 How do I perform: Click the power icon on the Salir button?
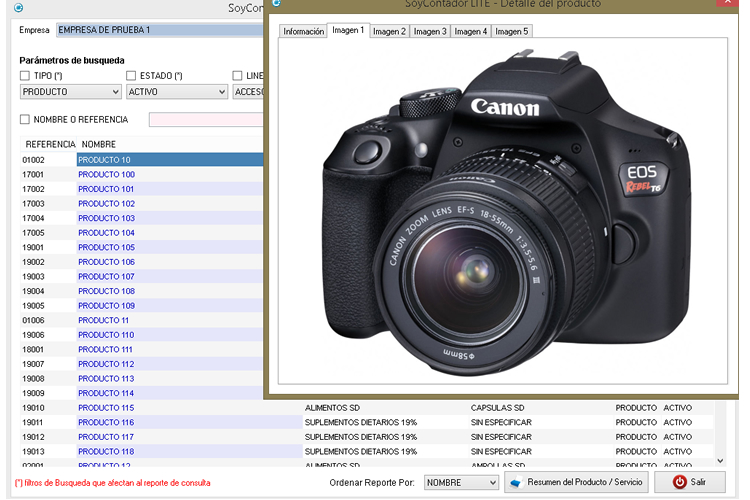pyautogui.click(x=679, y=482)
